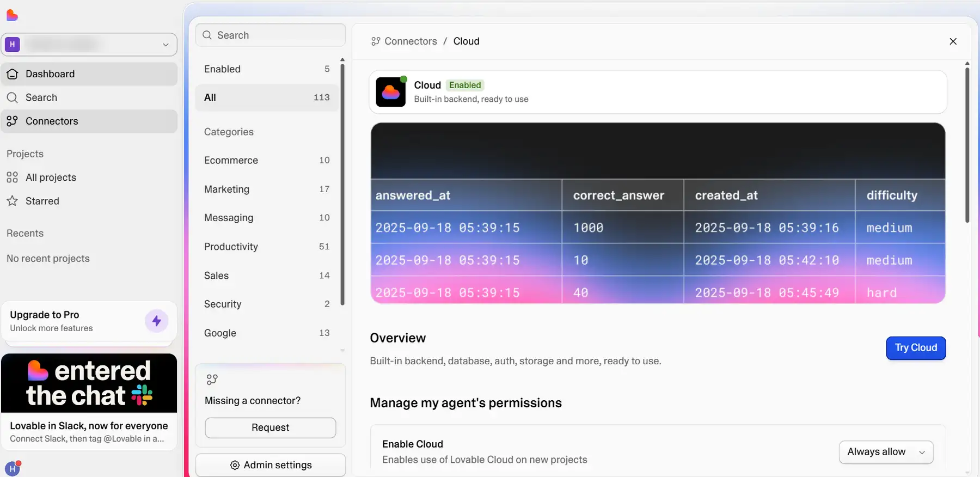Image resolution: width=980 pixels, height=477 pixels.
Task: Open the user avatar at bottom left
Action: coord(13,468)
